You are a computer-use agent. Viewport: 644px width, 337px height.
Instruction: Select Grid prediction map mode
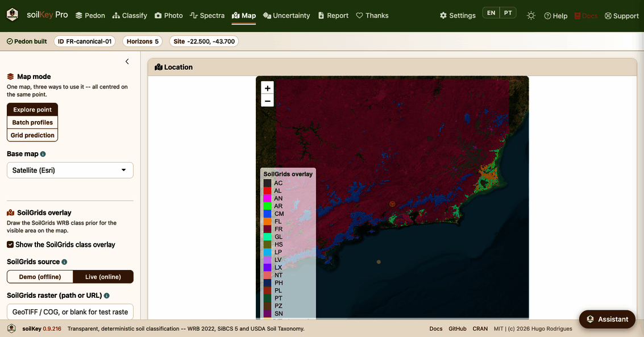(x=32, y=135)
